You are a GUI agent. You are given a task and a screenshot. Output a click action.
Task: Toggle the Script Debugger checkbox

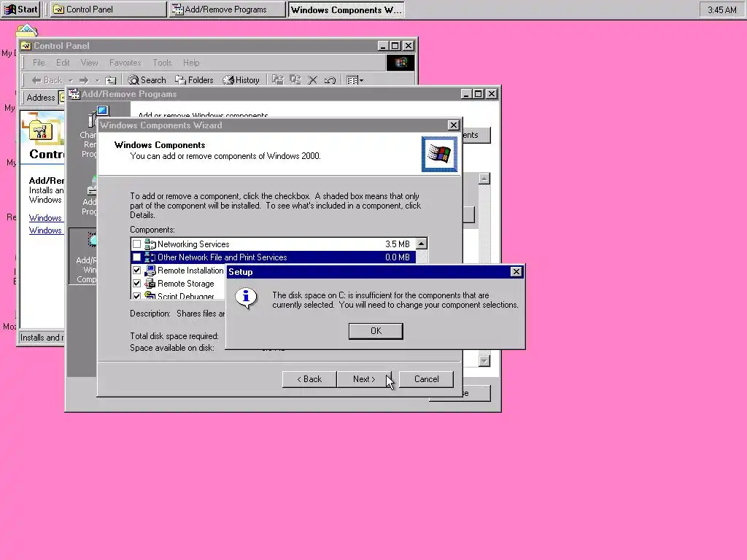[x=136, y=296]
